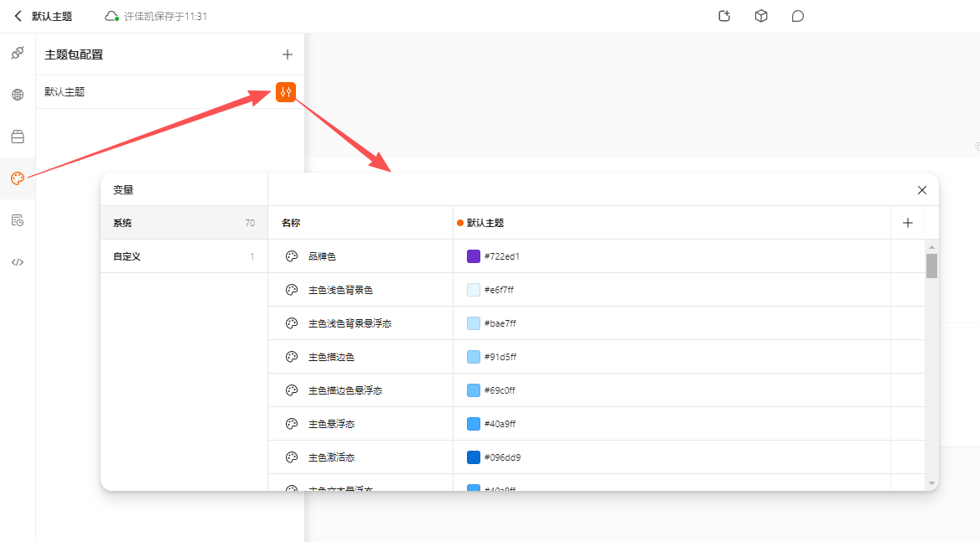The image size is (980, 542).
Task: Add a new theme column in variables table
Action: (908, 223)
